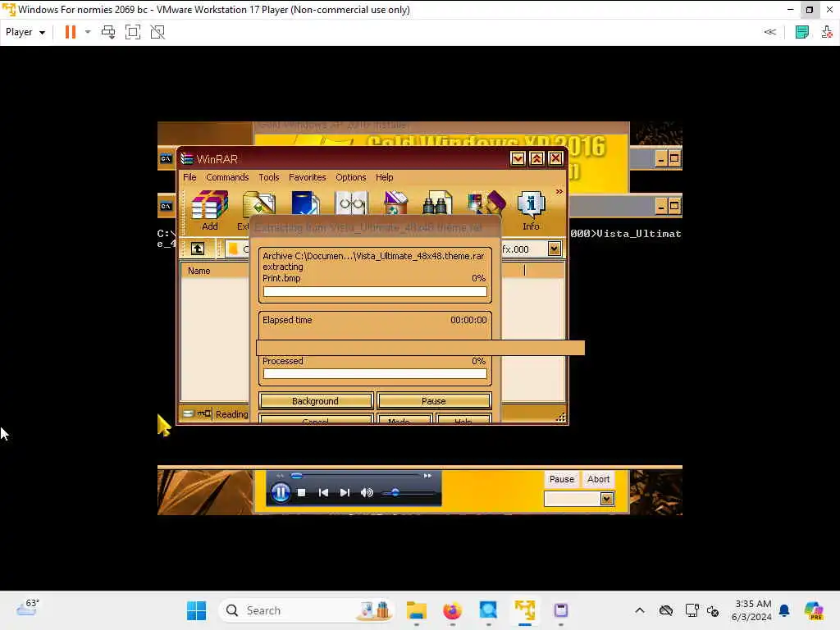Open the Tools menu in WinRAR
Image resolution: width=840 pixels, height=630 pixels.
269,177
